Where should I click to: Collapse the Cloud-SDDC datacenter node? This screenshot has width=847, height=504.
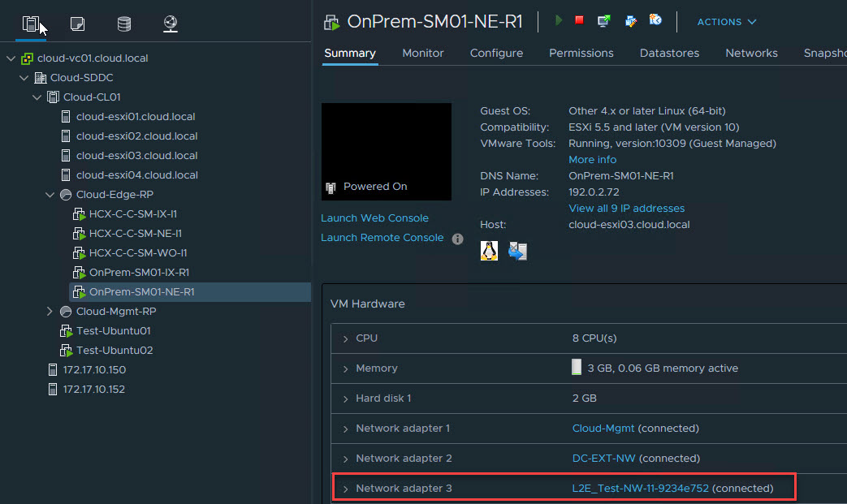click(x=24, y=78)
